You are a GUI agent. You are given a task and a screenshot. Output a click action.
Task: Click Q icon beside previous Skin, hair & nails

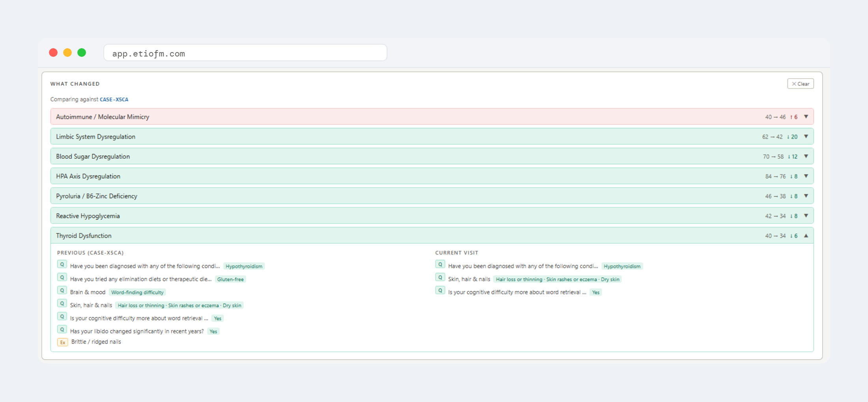click(x=62, y=304)
